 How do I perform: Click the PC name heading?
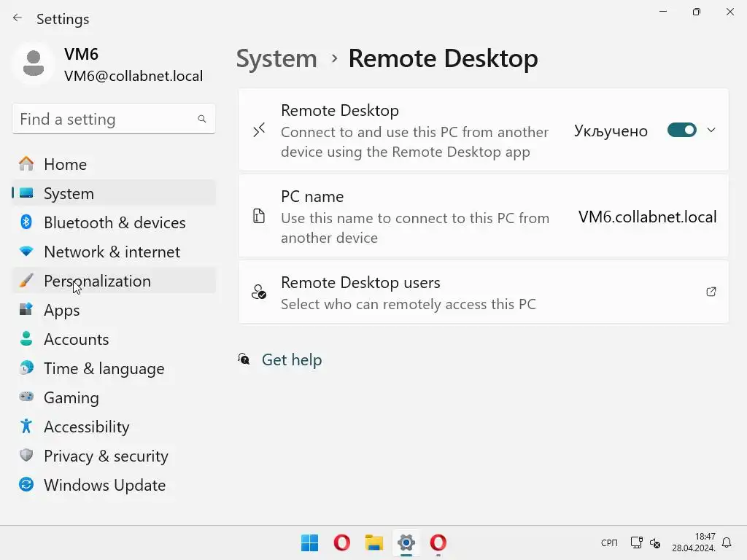point(312,196)
